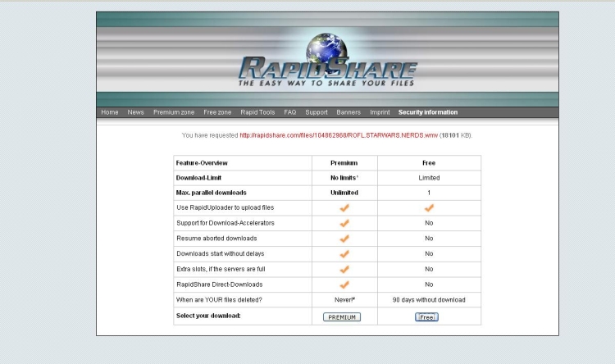
Task: Click 'No' in Resume aborted downloads row
Action: pyautogui.click(x=429, y=238)
